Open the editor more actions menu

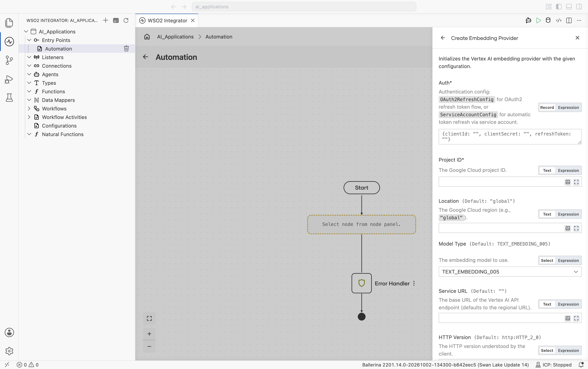click(x=579, y=20)
